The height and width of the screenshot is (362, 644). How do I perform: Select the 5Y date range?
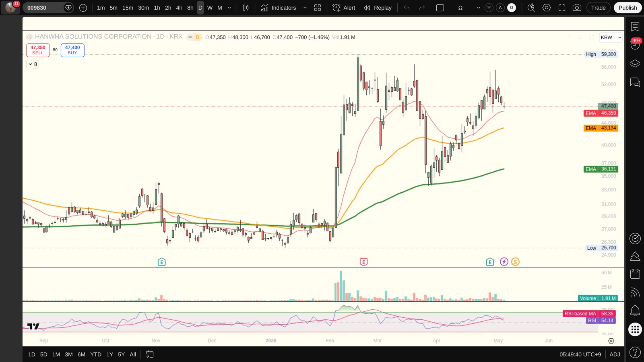[x=121, y=354]
